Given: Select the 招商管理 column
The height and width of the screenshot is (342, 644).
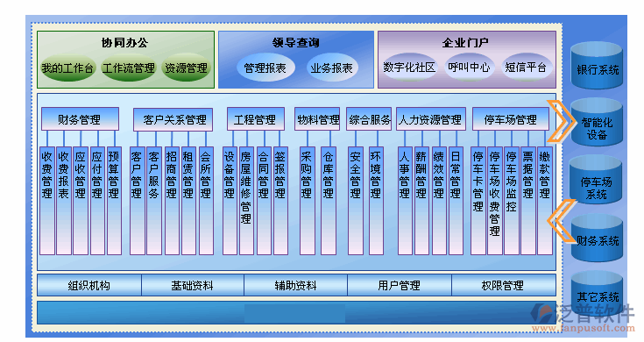Looking at the screenshot, I should (x=172, y=201).
